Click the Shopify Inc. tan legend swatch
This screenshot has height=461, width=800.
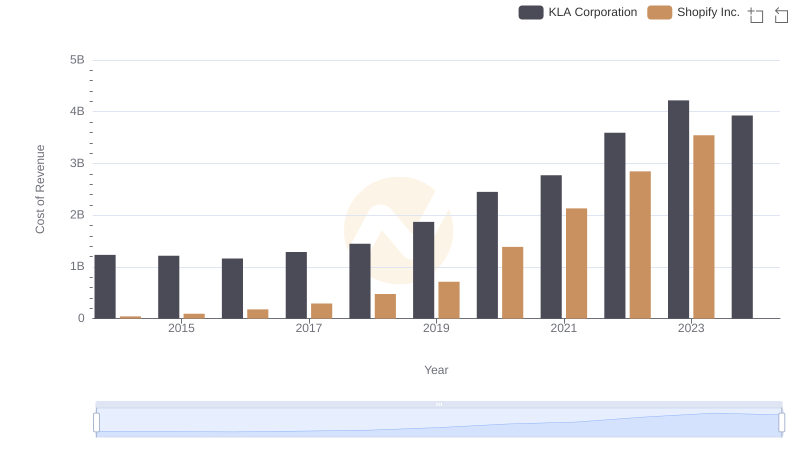coord(659,12)
